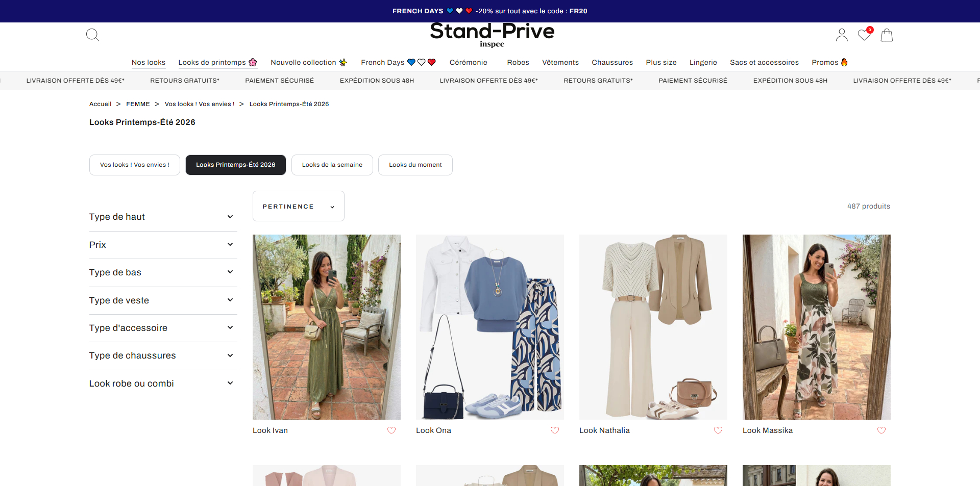Select Looks Printemps-Été 2026 button

click(x=236, y=165)
